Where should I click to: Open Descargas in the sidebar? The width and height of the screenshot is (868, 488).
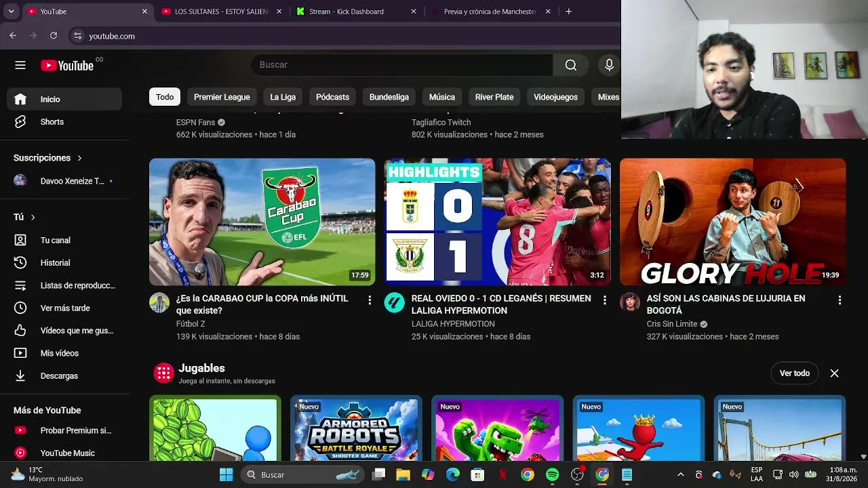(x=65, y=375)
